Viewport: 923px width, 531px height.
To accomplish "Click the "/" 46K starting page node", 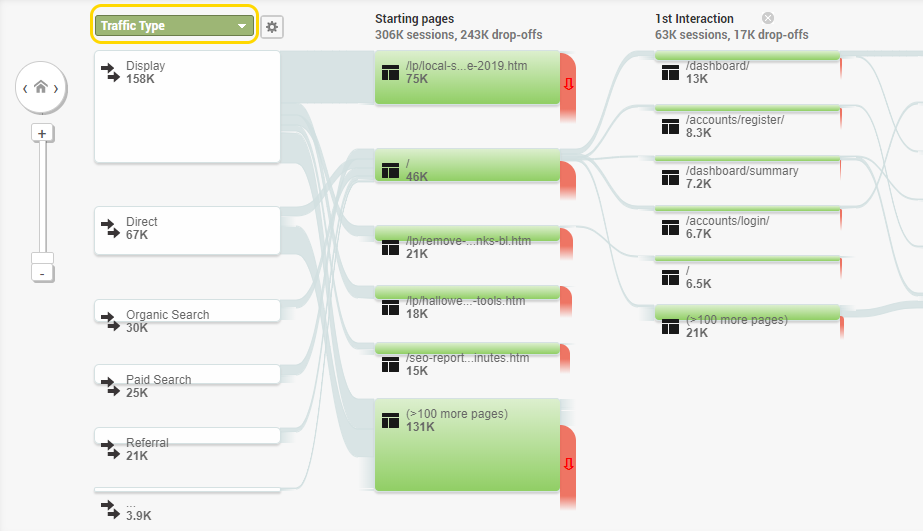I will click(x=467, y=165).
